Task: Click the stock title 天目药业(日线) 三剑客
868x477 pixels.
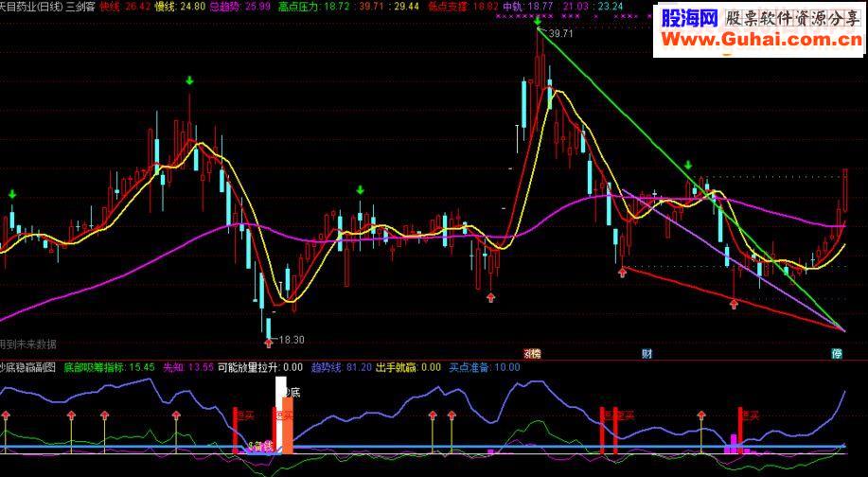Action: tap(46, 6)
